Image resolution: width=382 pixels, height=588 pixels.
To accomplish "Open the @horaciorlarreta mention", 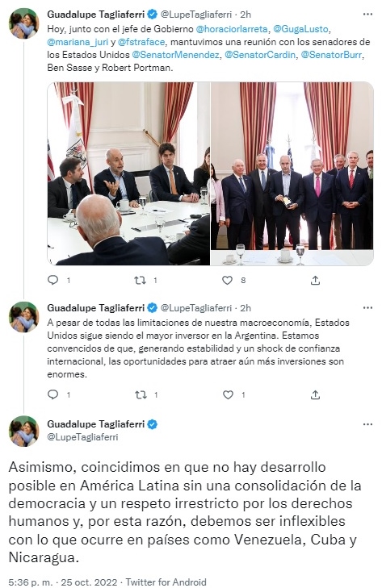I will coord(232,29).
